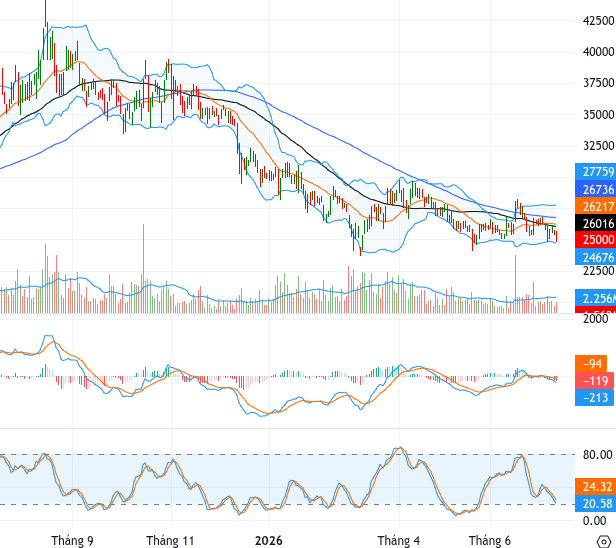Click the Tháng 11 time axis label
The image size is (616, 548).
tap(170, 541)
